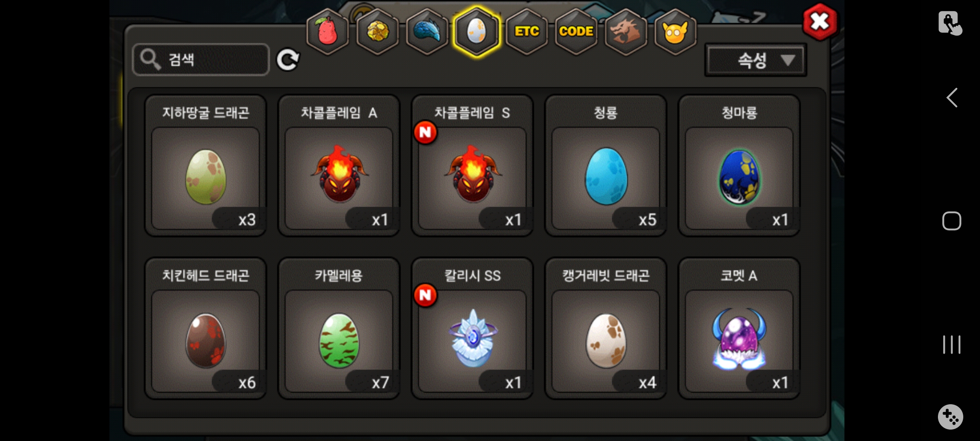Open the gold nugget category tab
The height and width of the screenshot is (441, 980).
point(378,32)
